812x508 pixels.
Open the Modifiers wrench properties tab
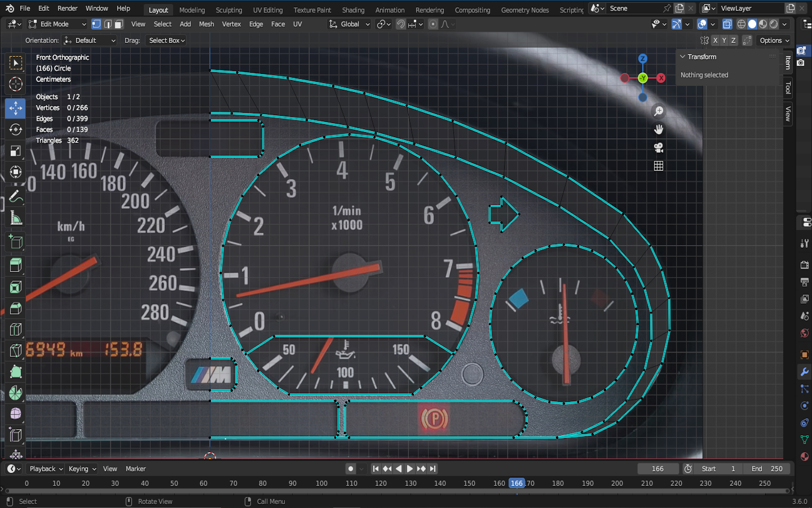(x=805, y=372)
